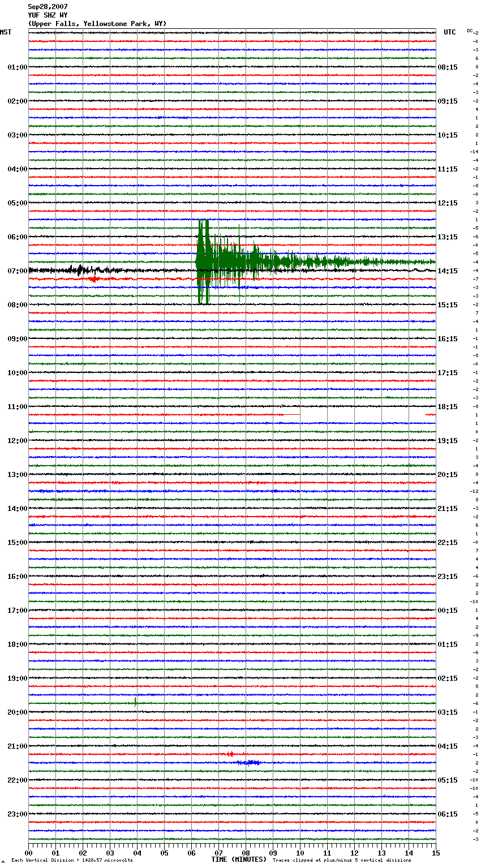481x868 pixels.
Task: Select the 14:00 MST hour label
Action: point(18,509)
